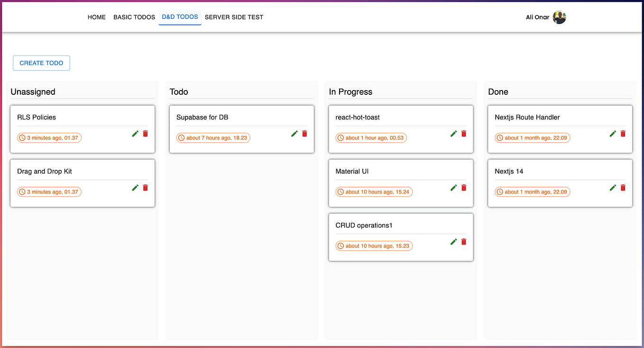
Task: Edit the CRUD operations1 card
Action: tap(453, 241)
